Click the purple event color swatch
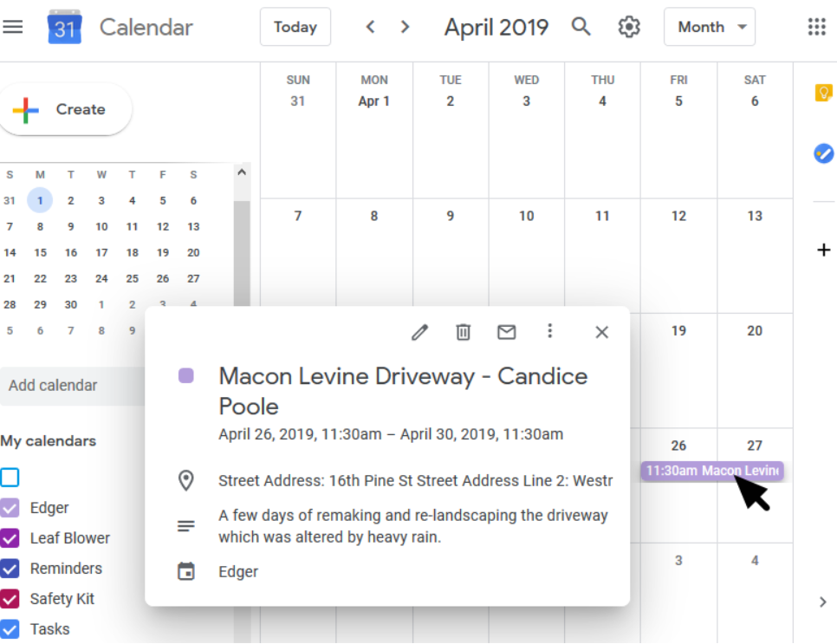Screen dimensions: 837x644 tap(185, 376)
